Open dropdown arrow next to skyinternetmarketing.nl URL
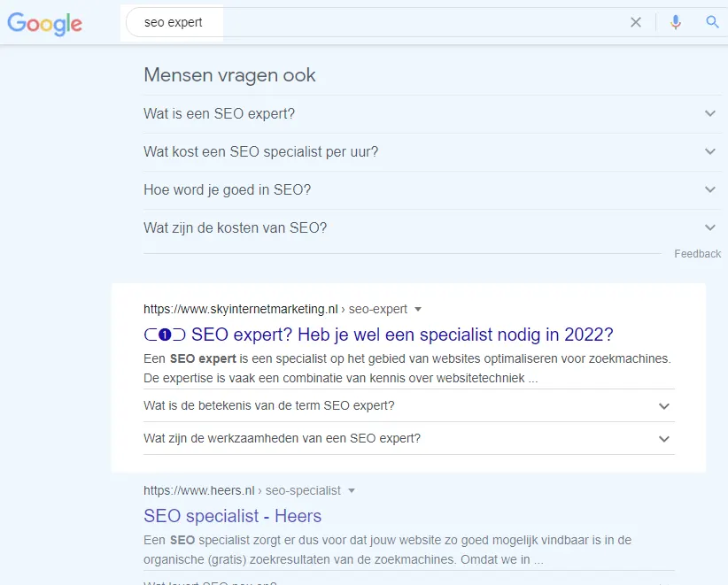Screen dimensions: 728x585 pos(417,309)
